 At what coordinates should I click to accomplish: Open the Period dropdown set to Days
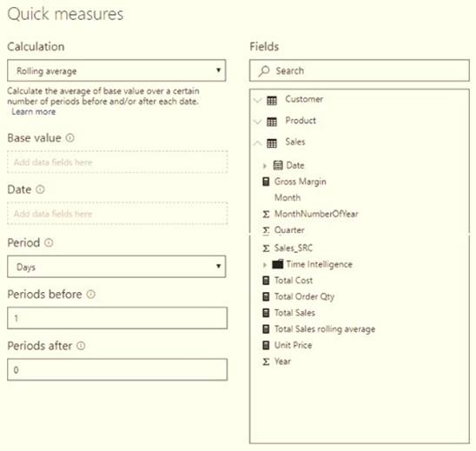point(116,267)
